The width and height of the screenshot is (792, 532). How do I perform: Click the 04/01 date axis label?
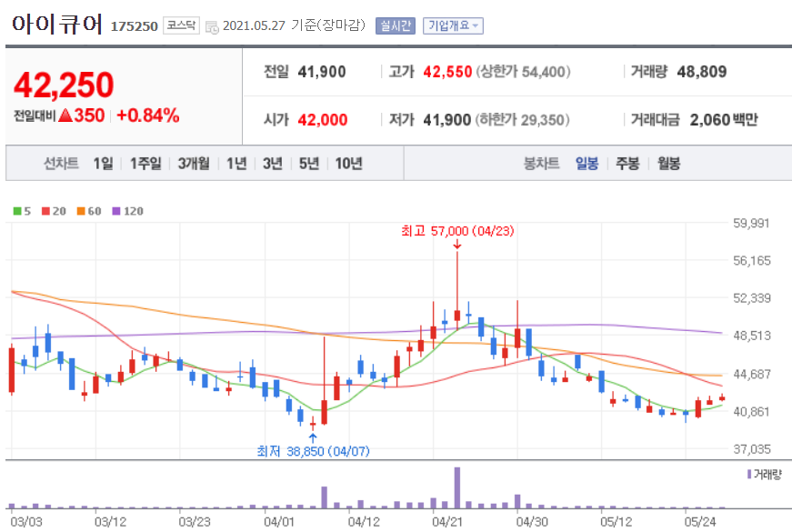pos(279,521)
